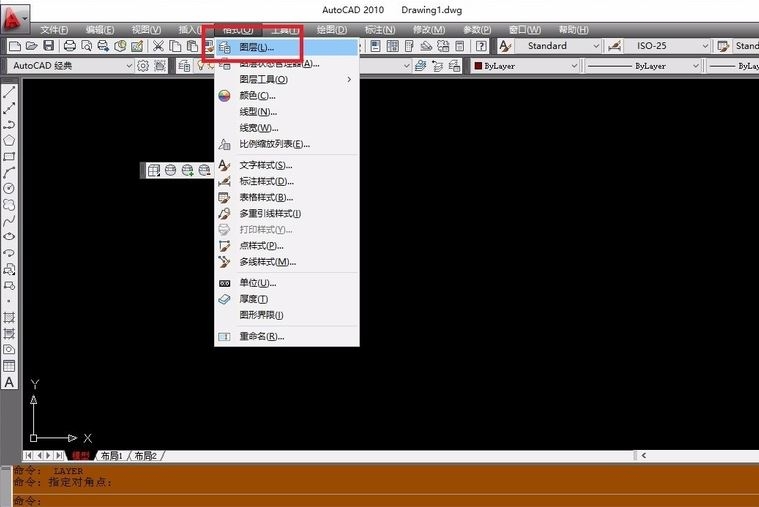Open the 参数(P) menu
Viewport: 759px width, 507px height.
(x=477, y=30)
